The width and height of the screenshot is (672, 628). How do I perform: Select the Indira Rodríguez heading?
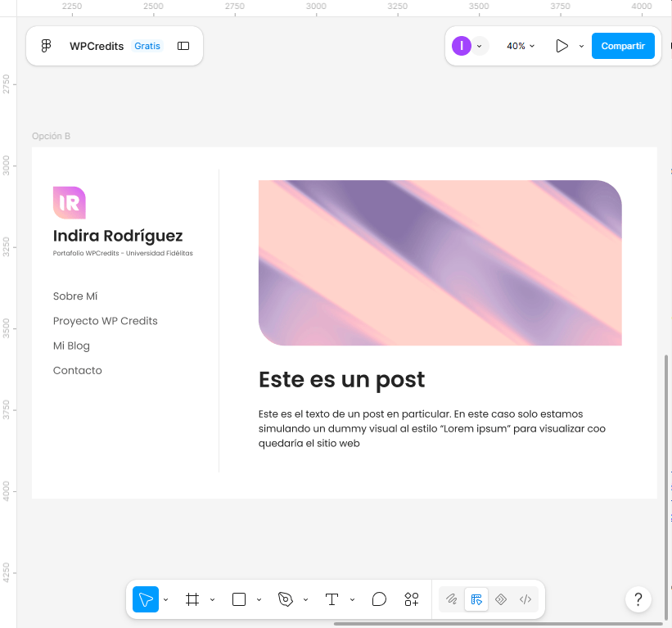point(118,236)
